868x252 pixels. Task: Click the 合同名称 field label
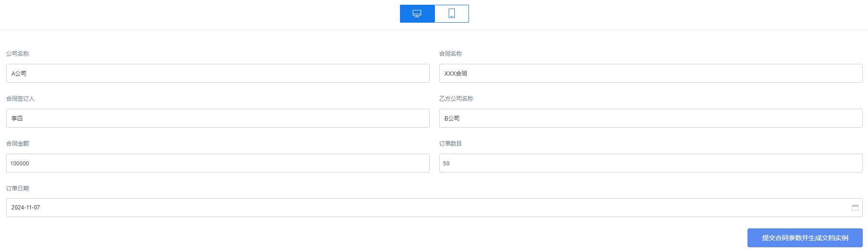[451, 53]
